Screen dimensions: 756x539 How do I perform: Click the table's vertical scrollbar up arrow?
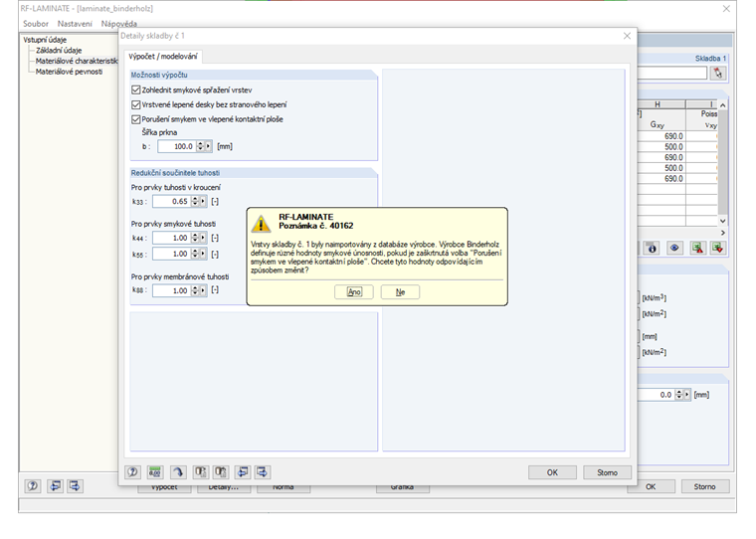[x=723, y=105]
